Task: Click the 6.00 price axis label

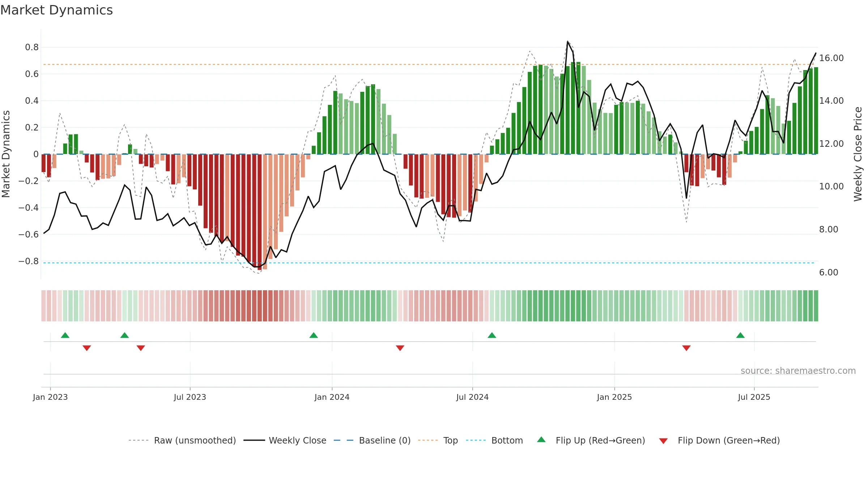Action: pyautogui.click(x=829, y=272)
